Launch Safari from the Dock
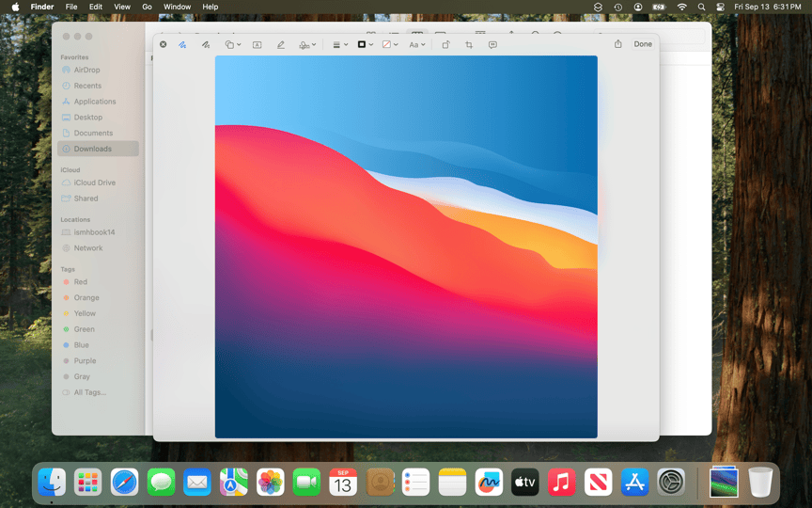 pos(124,482)
